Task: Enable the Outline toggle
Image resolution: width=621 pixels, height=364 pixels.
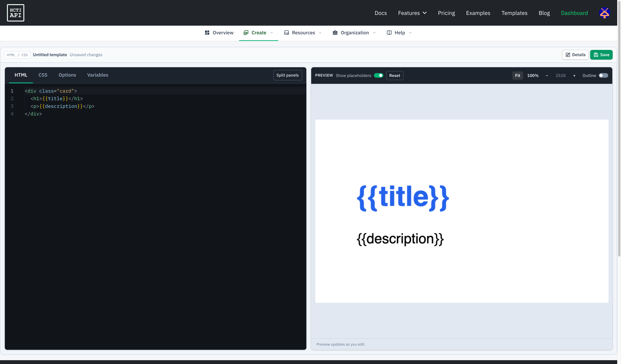Action: click(x=603, y=75)
